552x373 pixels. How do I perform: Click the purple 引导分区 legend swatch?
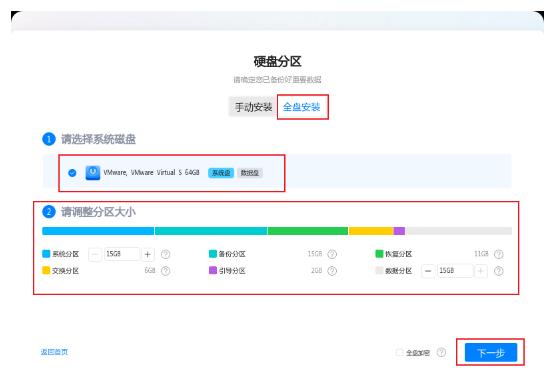point(213,270)
